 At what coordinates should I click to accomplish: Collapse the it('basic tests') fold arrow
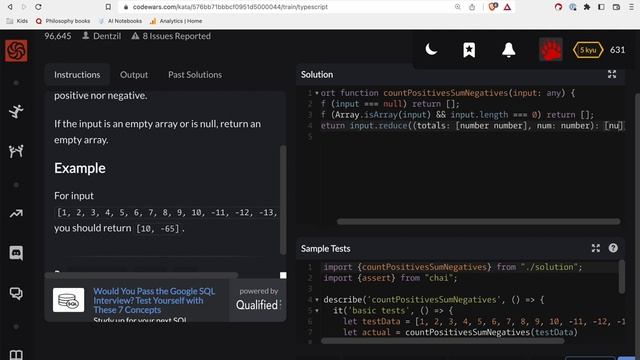(x=317, y=311)
